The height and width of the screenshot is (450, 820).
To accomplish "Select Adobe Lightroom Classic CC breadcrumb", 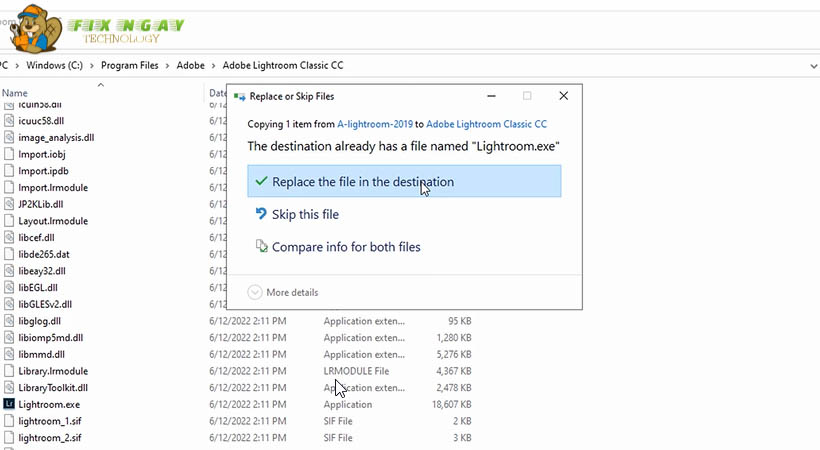I will [283, 65].
